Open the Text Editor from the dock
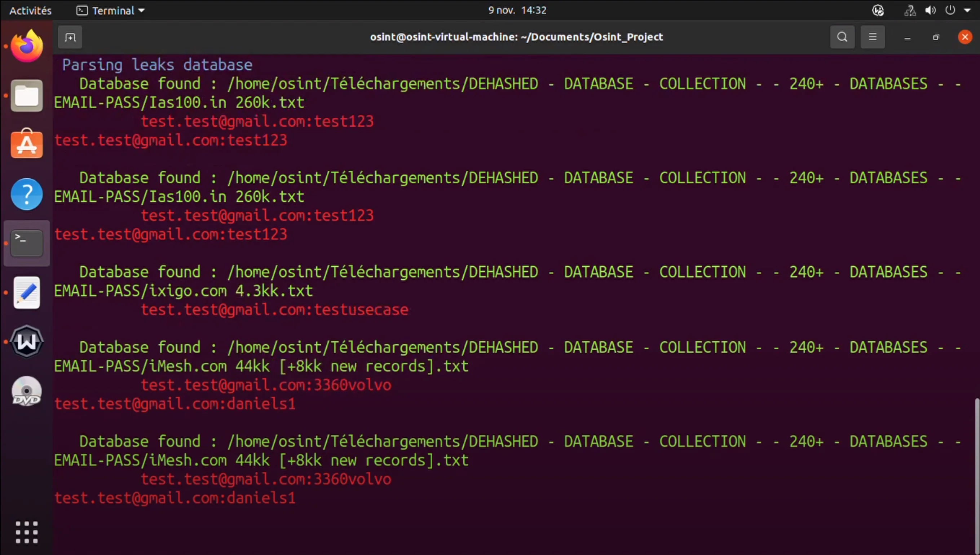Screen dimensions: 980x555 [27, 292]
